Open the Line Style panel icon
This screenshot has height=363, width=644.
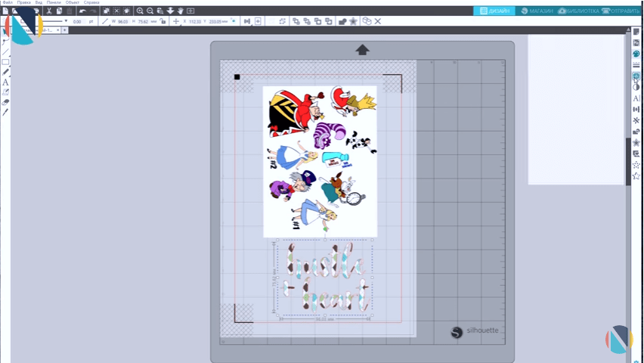point(636,64)
